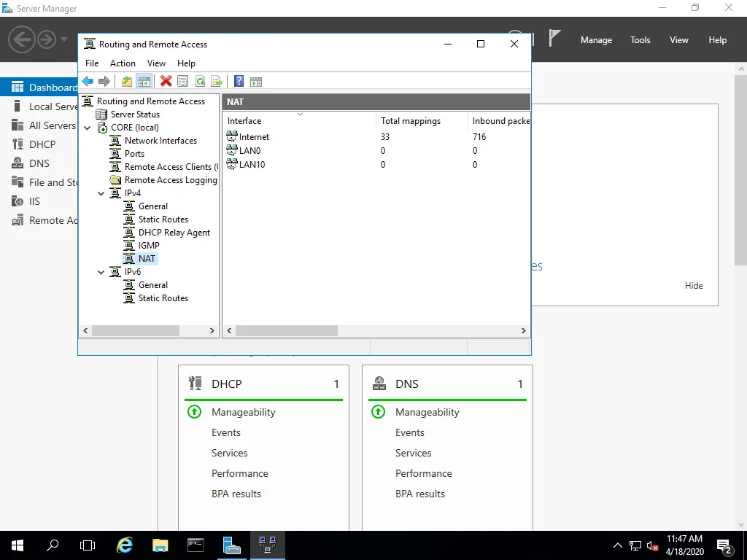Click the Server Manager back navigation button

pos(21,39)
